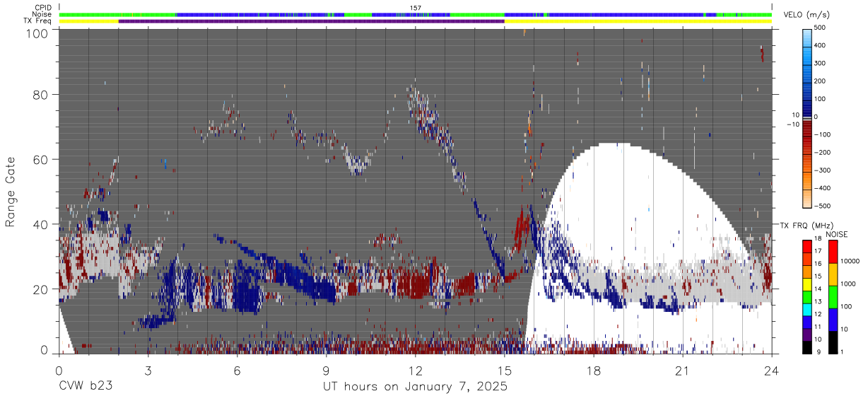
Task: Click the 21 tick on UT hours axis
Action: (x=682, y=370)
